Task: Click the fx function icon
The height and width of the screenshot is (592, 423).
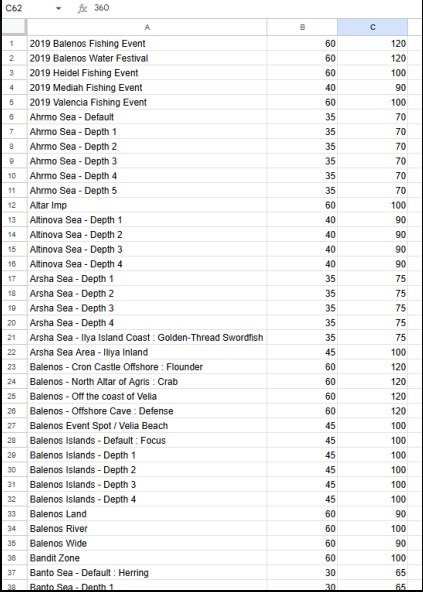Action: click(x=82, y=8)
